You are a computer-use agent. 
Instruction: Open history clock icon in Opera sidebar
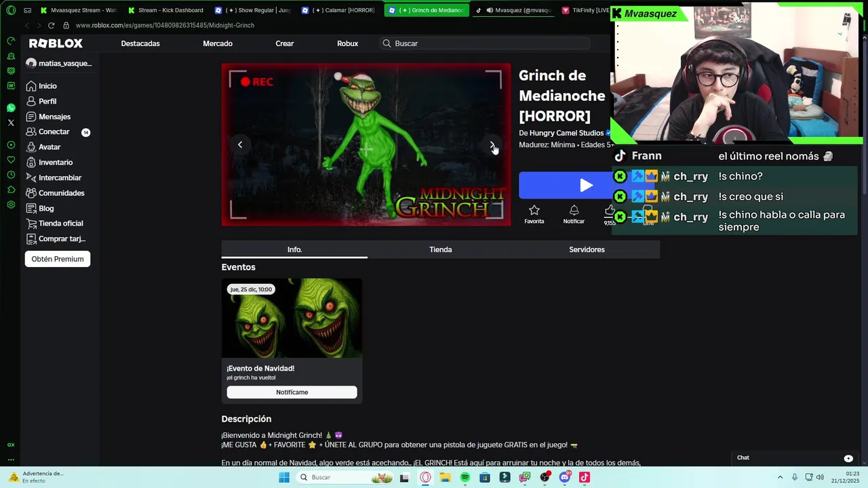click(x=11, y=175)
